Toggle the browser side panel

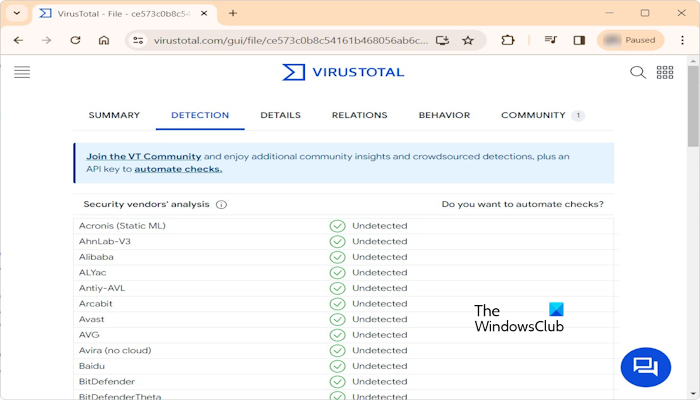(x=579, y=40)
